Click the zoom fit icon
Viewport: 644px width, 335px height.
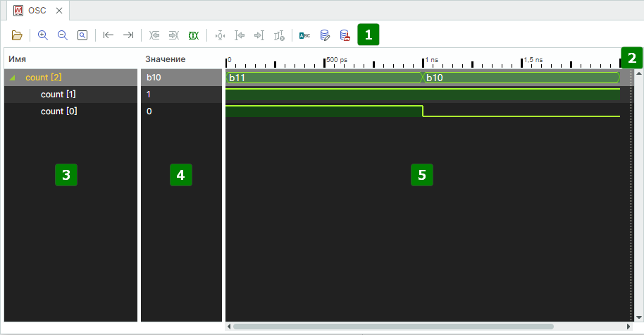tap(82, 35)
